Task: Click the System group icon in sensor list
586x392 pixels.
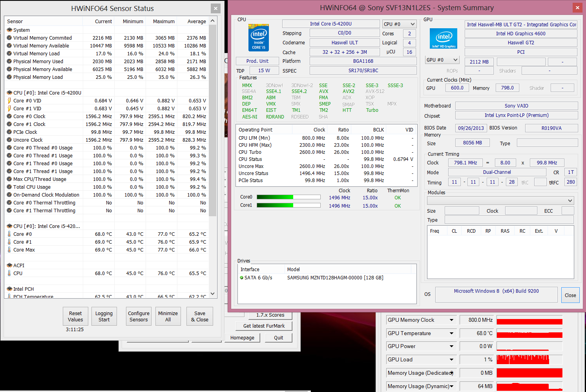Action: 9,30
